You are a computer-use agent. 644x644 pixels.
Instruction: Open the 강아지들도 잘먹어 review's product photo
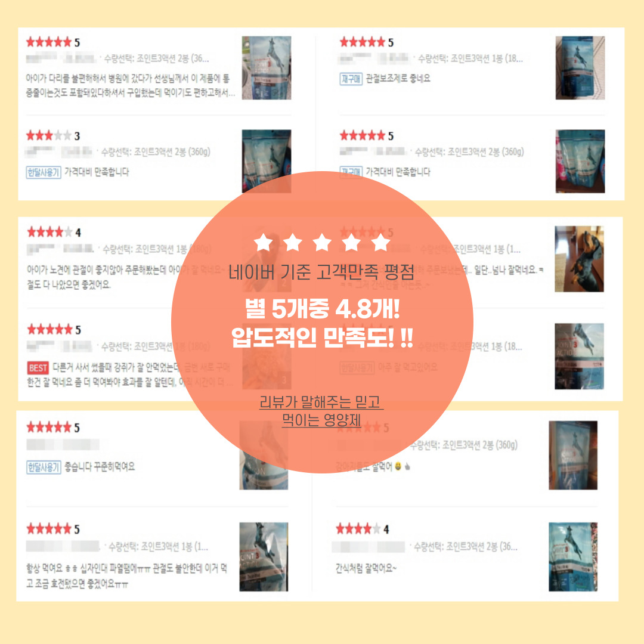573,455
